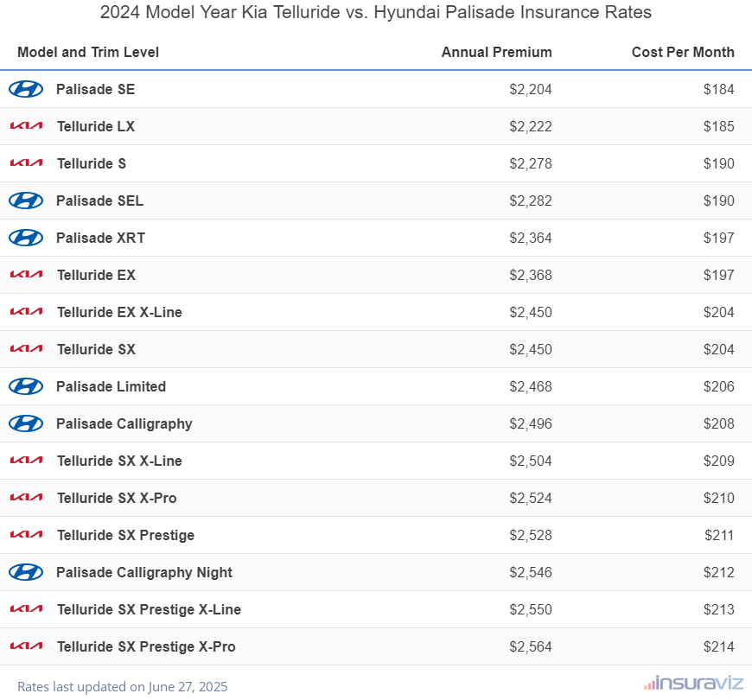Select the $2,496 annual premium value
This screenshot has height=700, width=752.
531,423
